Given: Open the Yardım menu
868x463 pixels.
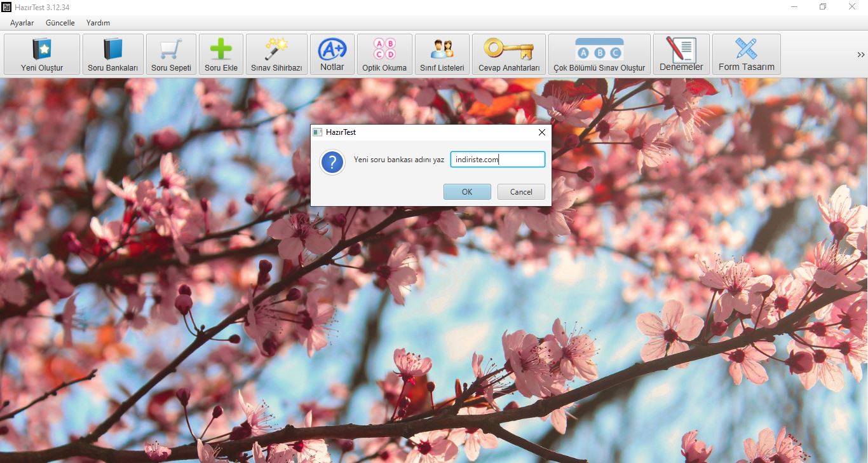Looking at the screenshot, I should [x=98, y=23].
